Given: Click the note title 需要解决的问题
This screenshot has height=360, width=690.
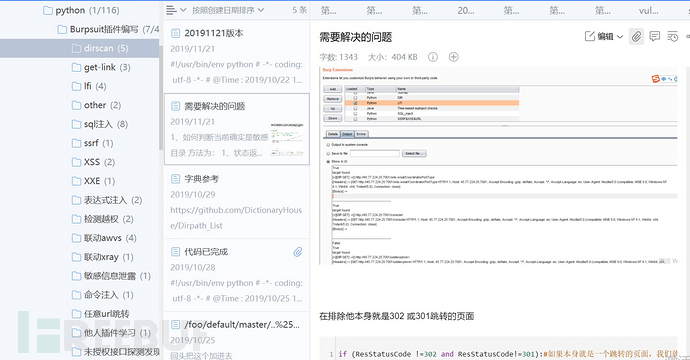Looking at the screenshot, I should point(356,37).
